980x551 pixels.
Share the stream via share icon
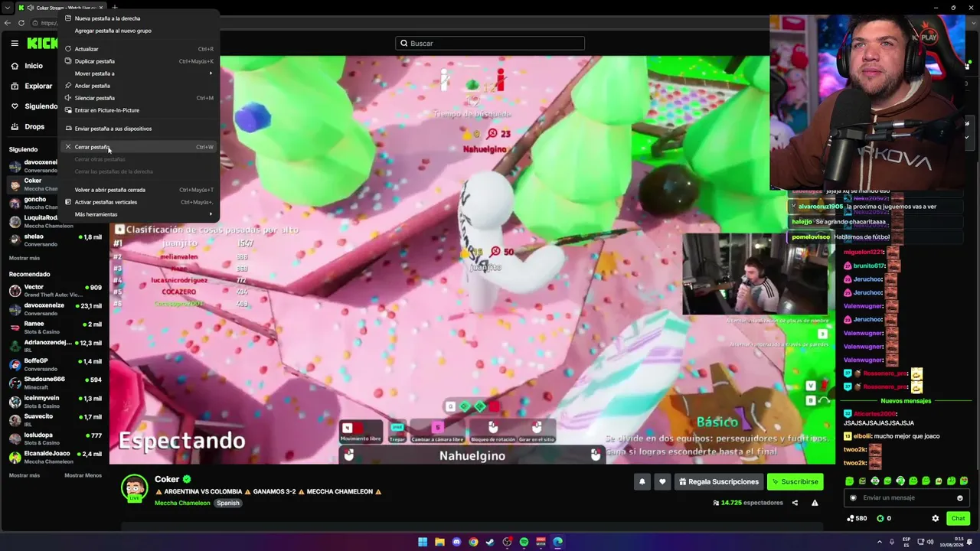tap(795, 503)
